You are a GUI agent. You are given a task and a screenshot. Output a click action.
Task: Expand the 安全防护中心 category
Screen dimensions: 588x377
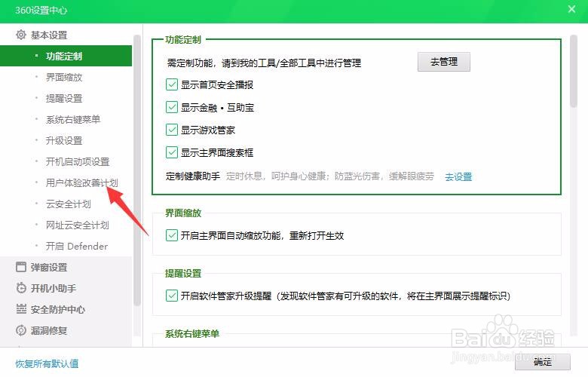click(58, 309)
